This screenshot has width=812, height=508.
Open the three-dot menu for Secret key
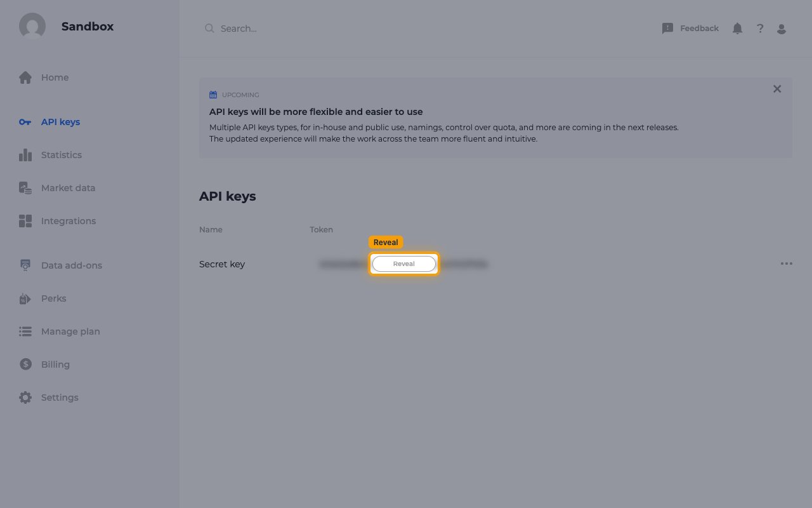tap(787, 264)
